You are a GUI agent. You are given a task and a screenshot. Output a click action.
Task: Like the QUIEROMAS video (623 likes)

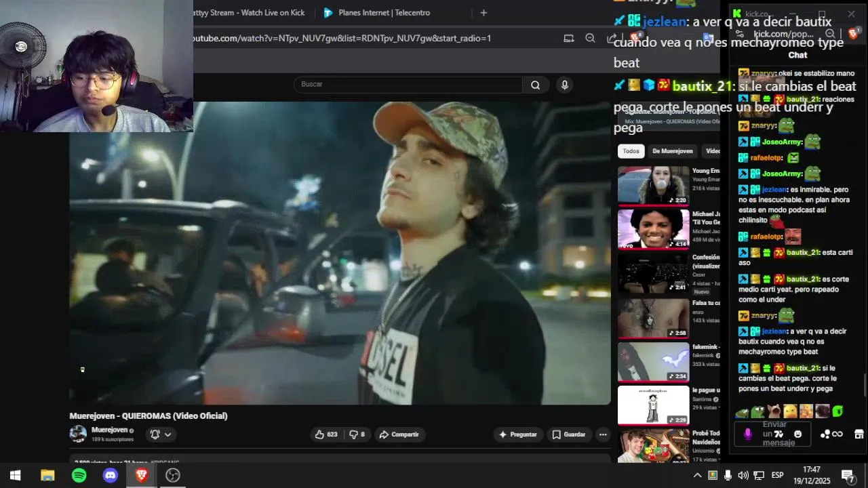coord(326,434)
